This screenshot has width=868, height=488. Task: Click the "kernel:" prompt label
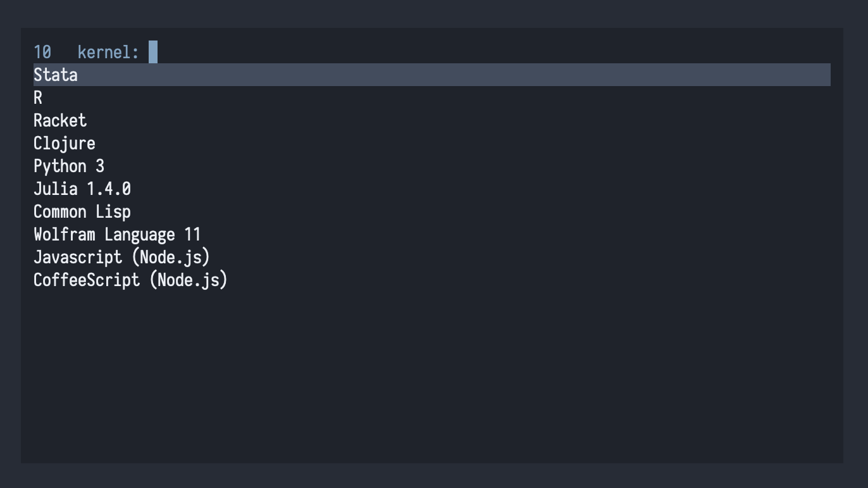coord(108,52)
